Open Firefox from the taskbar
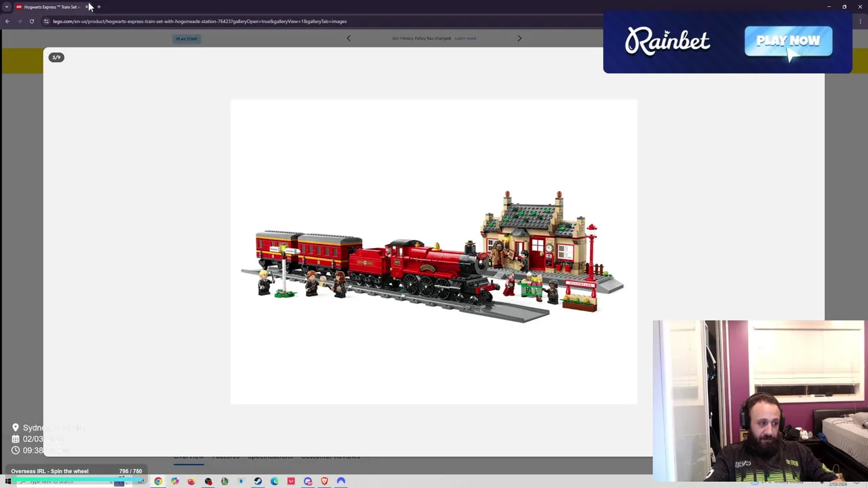The width and height of the screenshot is (868, 488). click(x=191, y=481)
